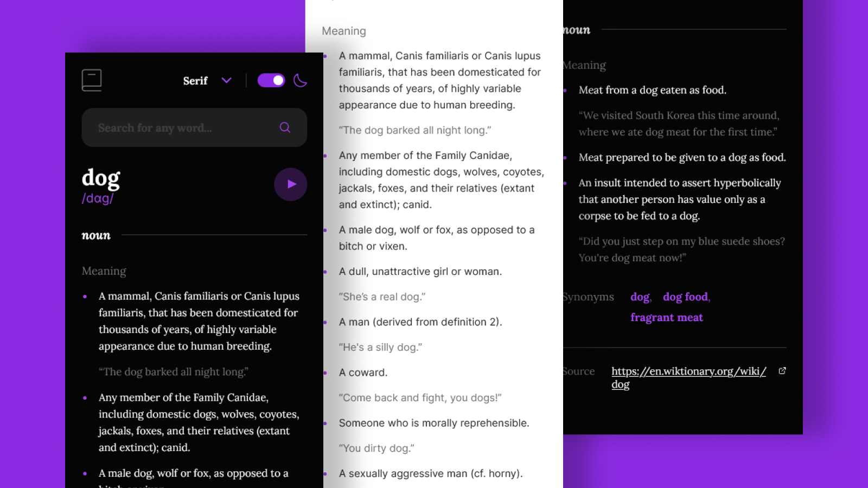This screenshot has height=488, width=868.
Task: Click the 'Synonyms' label in the right panel
Action: (x=589, y=297)
